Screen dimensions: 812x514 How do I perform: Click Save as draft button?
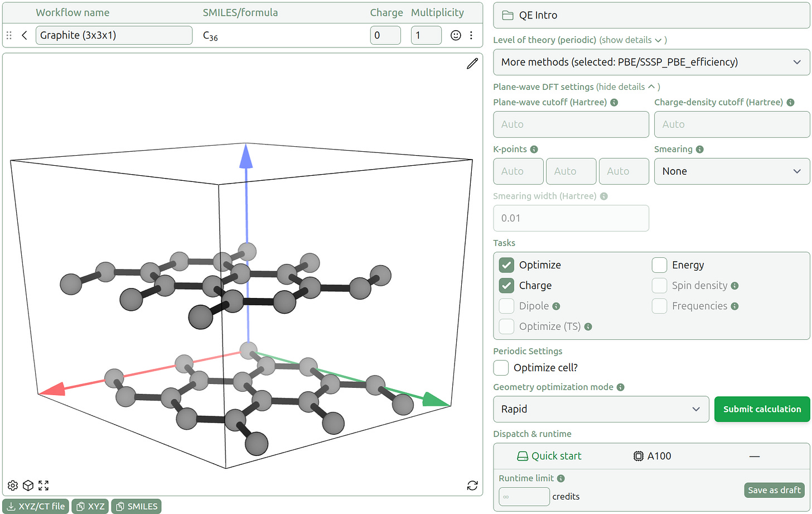(774, 490)
